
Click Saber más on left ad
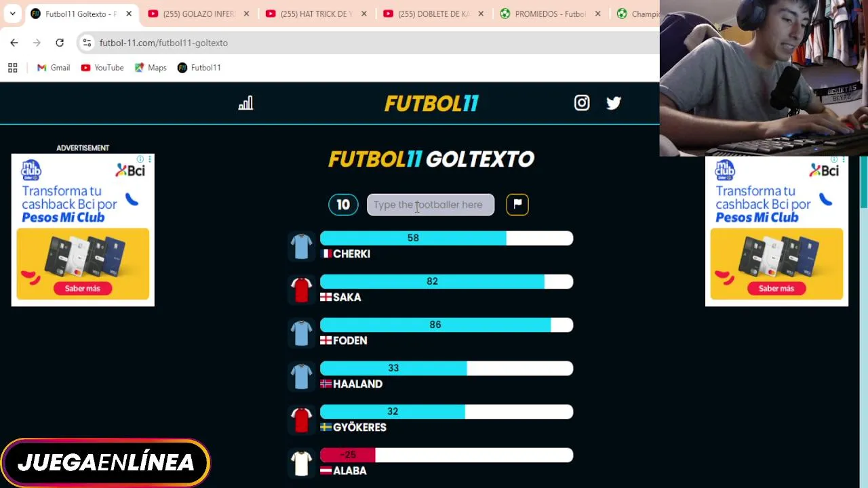pyautogui.click(x=83, y=288)
